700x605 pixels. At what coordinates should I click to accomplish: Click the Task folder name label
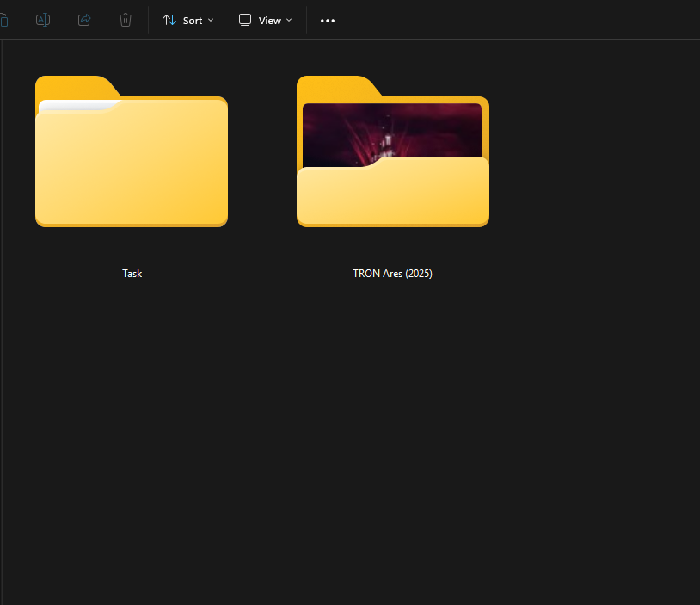(132, 274)
